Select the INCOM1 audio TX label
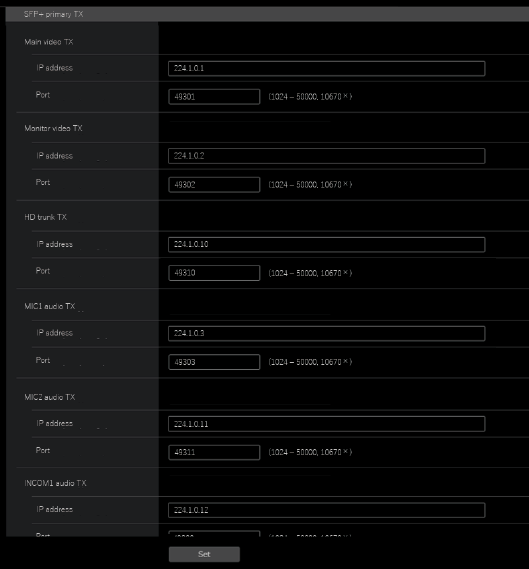Screen dimensions: 529x569 [55, 483]
